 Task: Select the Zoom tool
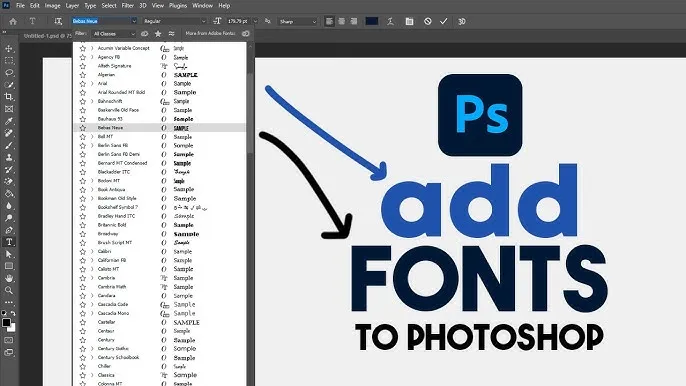pos(9,290)
